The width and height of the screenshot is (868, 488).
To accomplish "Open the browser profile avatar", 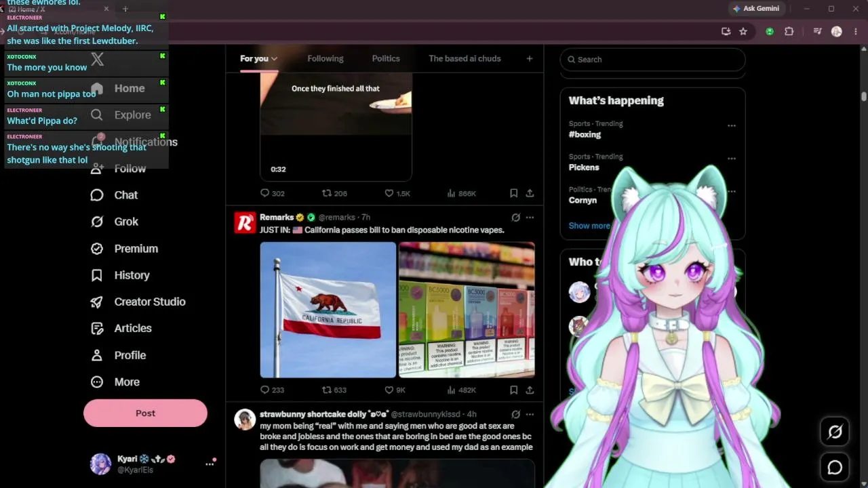I will tap(837, 31).
